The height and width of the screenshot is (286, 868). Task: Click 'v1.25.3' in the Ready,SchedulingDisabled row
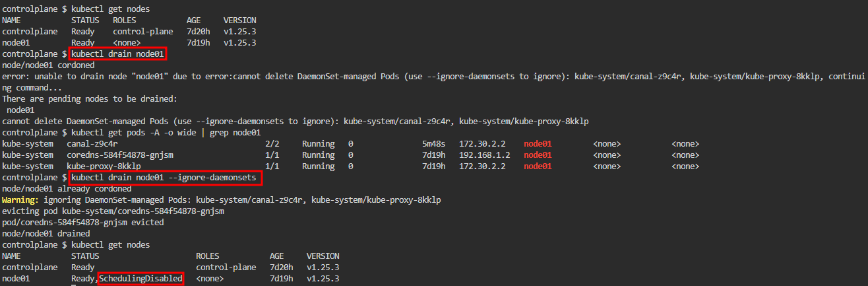(323, 279)
